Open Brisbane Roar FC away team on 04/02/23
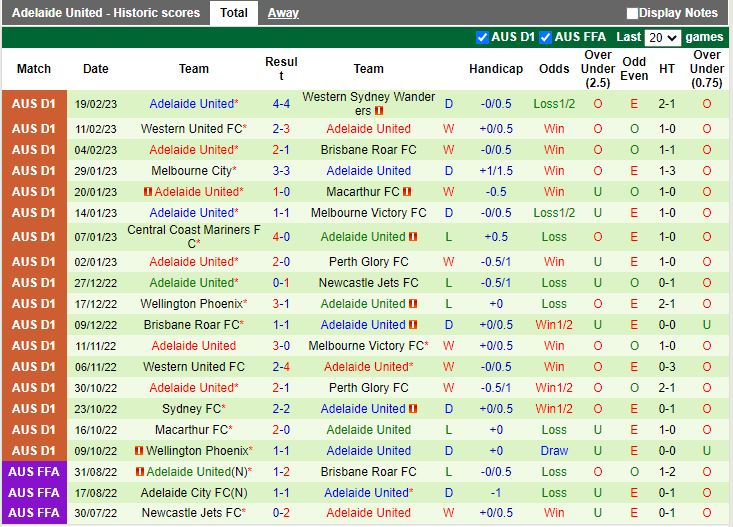This screenshot has width=733, height=527. [368, 150]
